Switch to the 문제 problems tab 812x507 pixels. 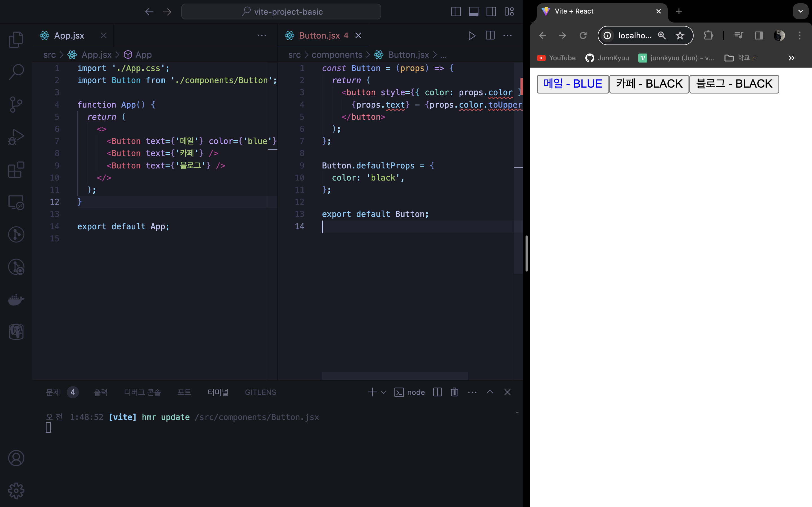point(53,392)
